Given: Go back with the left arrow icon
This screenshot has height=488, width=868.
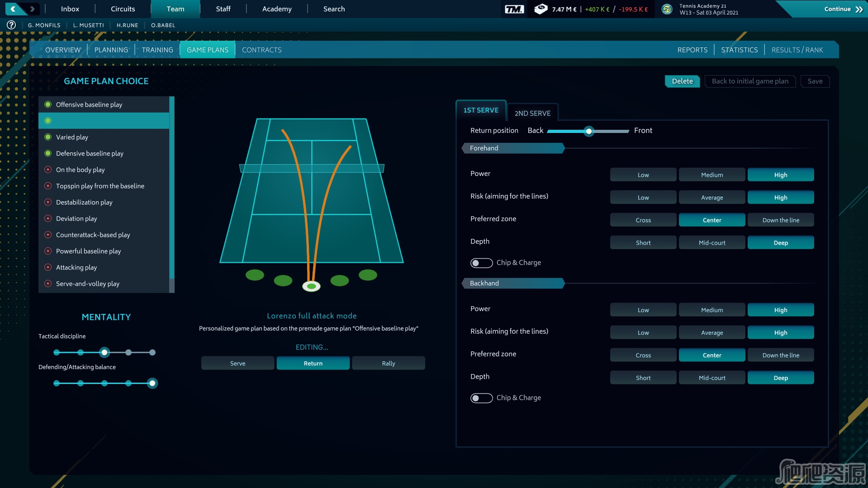Looking at the screenshot, I should point(13,9).
